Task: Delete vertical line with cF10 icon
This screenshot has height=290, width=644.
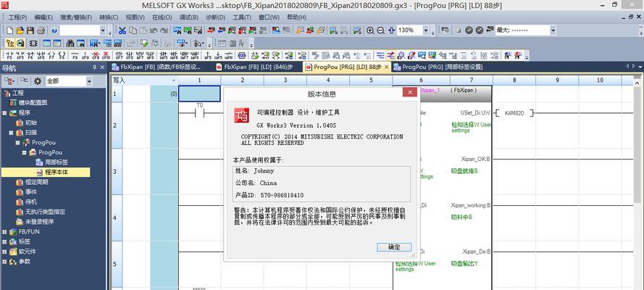Action: (x=106, y=55)
